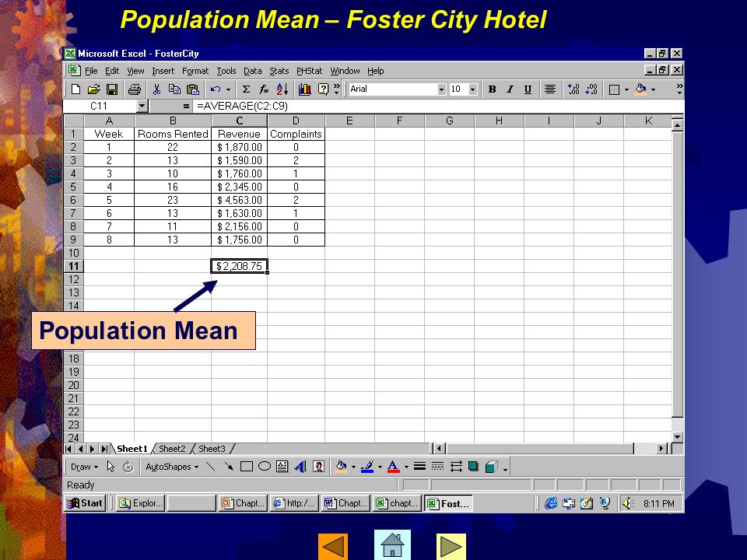The height and width of the screenshot is (560, 747).
Task: Click the Sort Ascending A-Z icon
Action: [282, 89]
